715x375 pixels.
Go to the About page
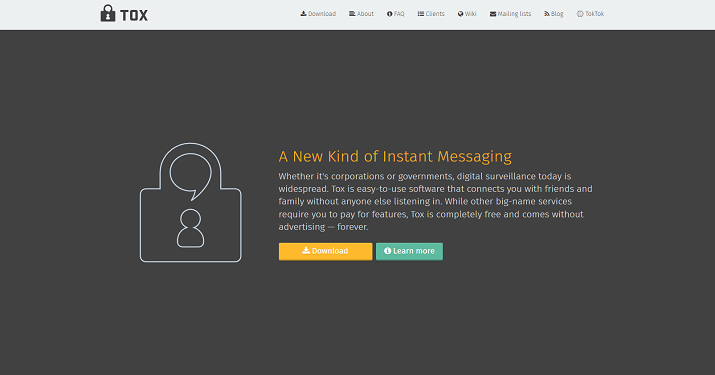coord(362,14)
